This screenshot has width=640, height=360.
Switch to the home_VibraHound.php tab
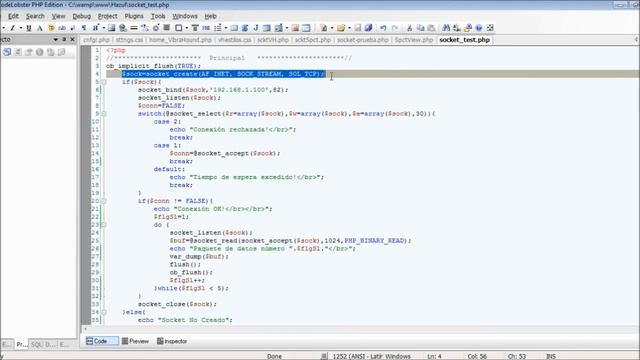[180, 40]
